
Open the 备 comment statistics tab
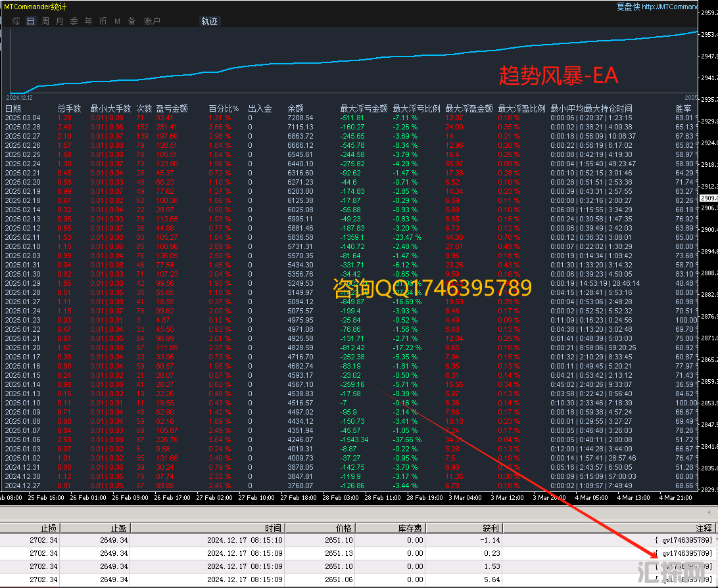point(132,21)
